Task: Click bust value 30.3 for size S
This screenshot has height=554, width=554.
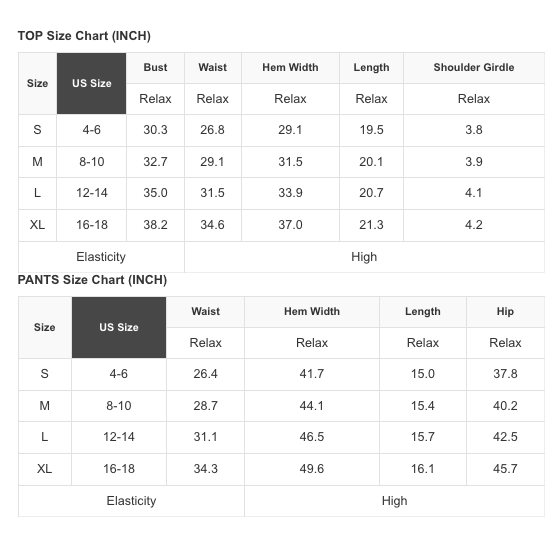Action: point(155,130)
